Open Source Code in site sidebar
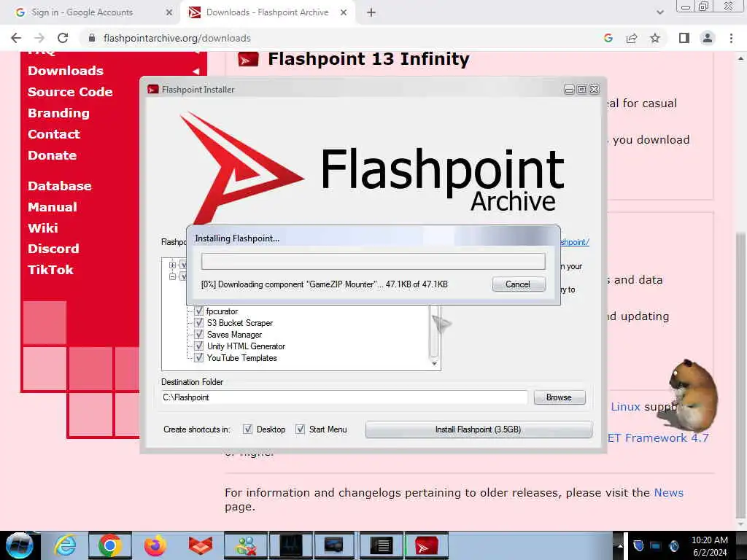 point(70,92)
